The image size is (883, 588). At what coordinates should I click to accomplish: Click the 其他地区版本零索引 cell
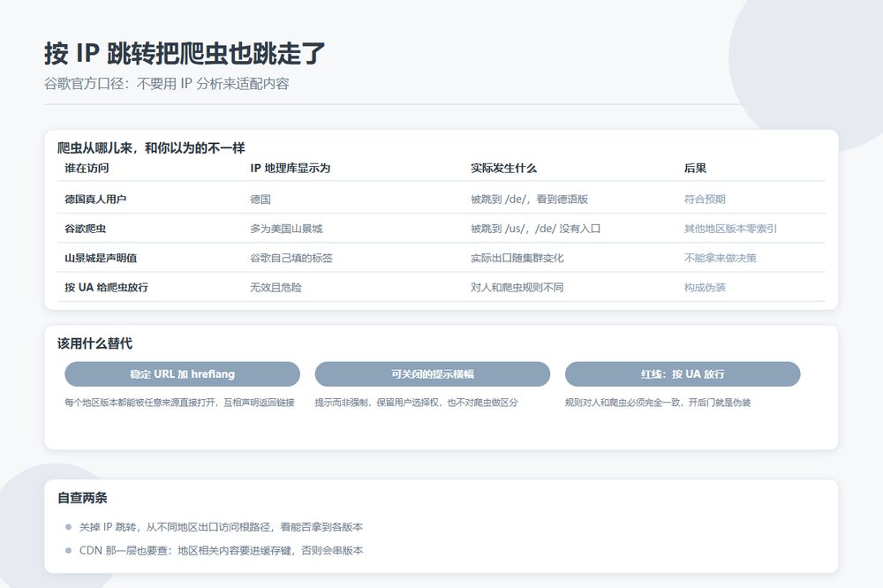730,229
